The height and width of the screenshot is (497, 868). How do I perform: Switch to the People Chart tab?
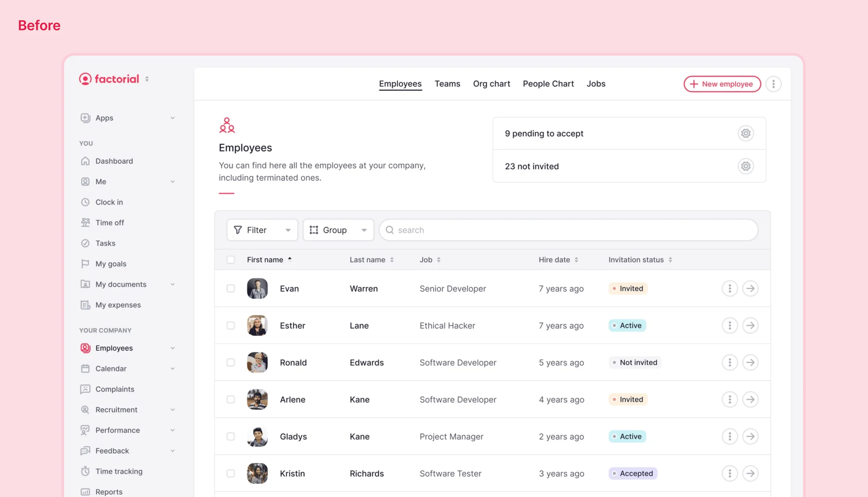point(548,84)
